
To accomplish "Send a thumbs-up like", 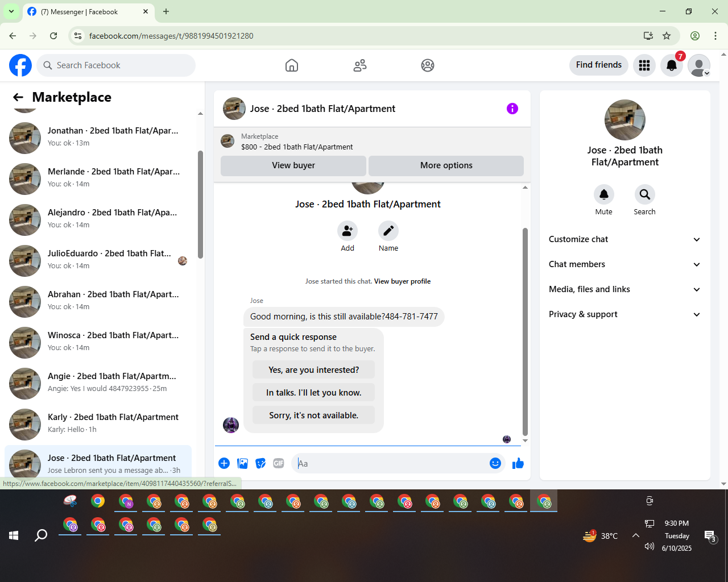I will tap(518, 463).
